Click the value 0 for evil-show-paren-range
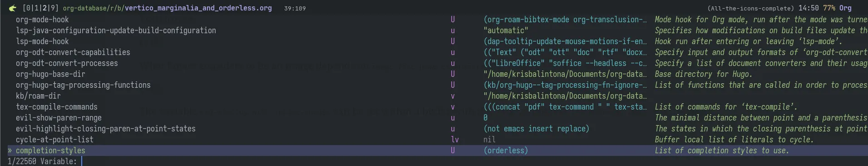The height and width of the screenshot is (166, 868). [485, 118]
